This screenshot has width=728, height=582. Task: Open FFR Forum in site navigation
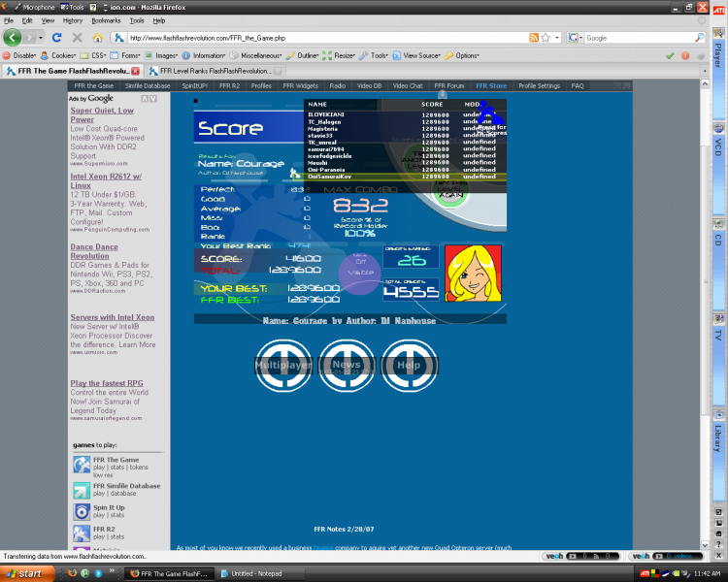coord(449,86)
